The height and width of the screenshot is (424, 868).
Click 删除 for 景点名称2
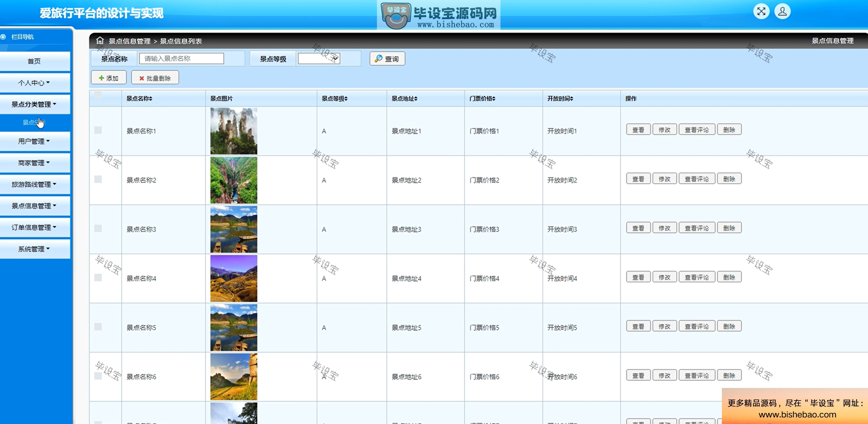(729, 179)
